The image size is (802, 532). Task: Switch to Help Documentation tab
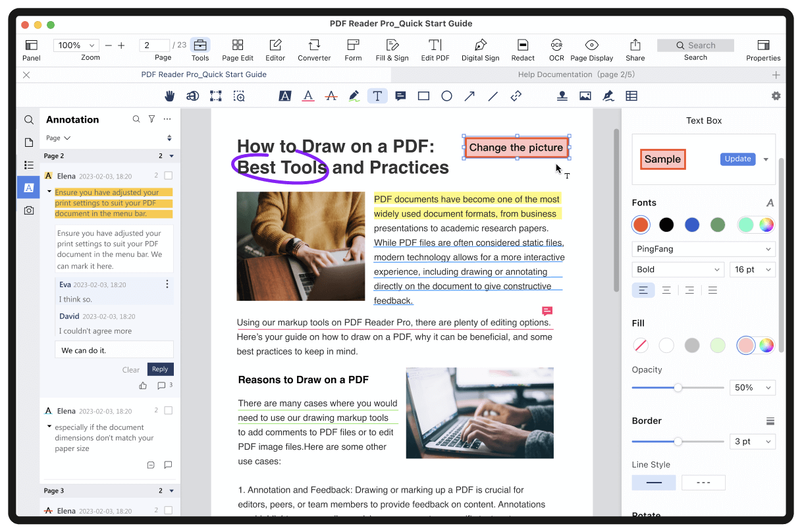coord(576,74)
